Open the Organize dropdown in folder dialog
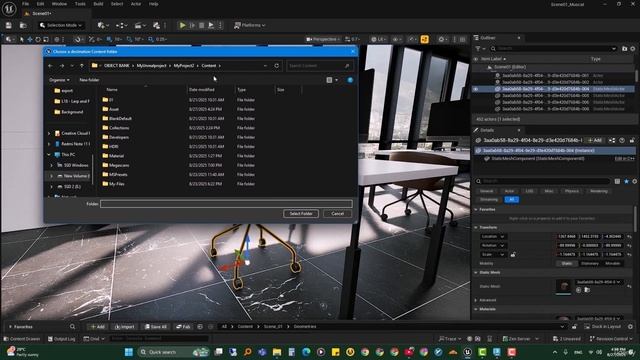Screen dimensions: 640x360 [x=59, y=80]
